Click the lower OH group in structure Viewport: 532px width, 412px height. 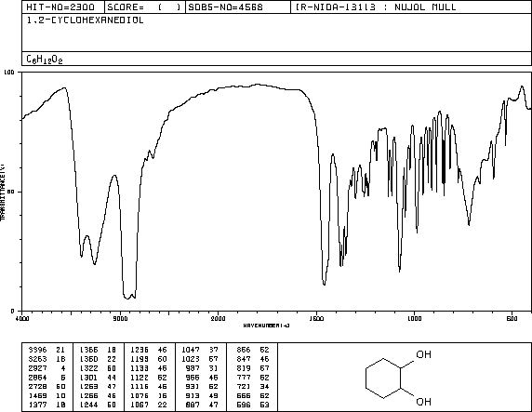(423, 402)
